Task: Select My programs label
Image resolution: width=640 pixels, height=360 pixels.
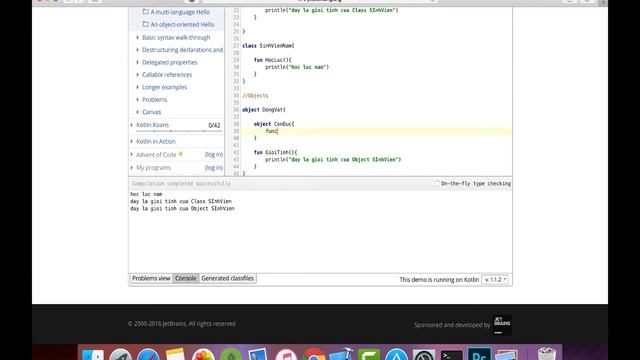Action: [x=153, y=168]
